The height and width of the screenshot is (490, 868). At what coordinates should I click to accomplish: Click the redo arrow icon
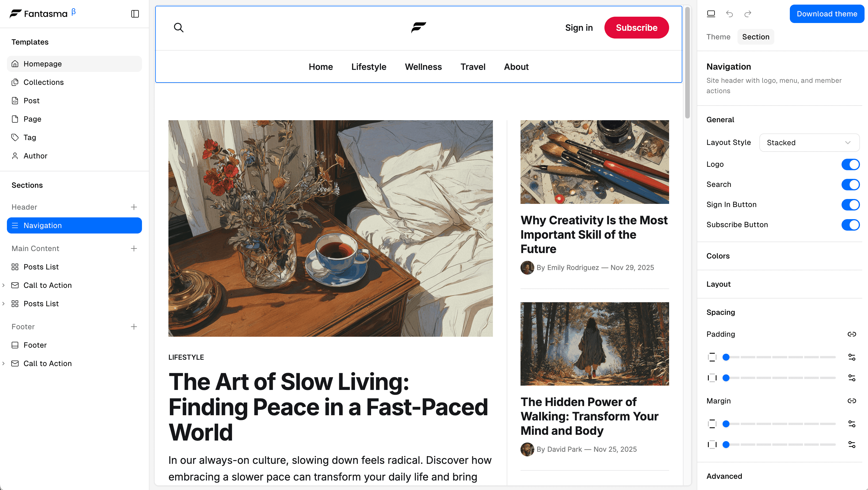click(x=748, y=14)
